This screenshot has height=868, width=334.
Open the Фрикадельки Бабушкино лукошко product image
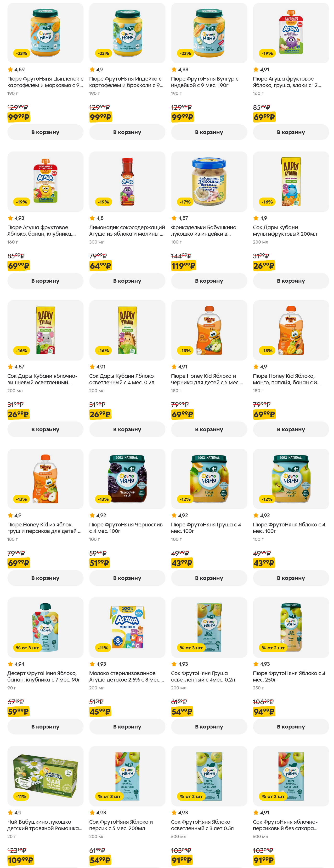tap(209, 181)
